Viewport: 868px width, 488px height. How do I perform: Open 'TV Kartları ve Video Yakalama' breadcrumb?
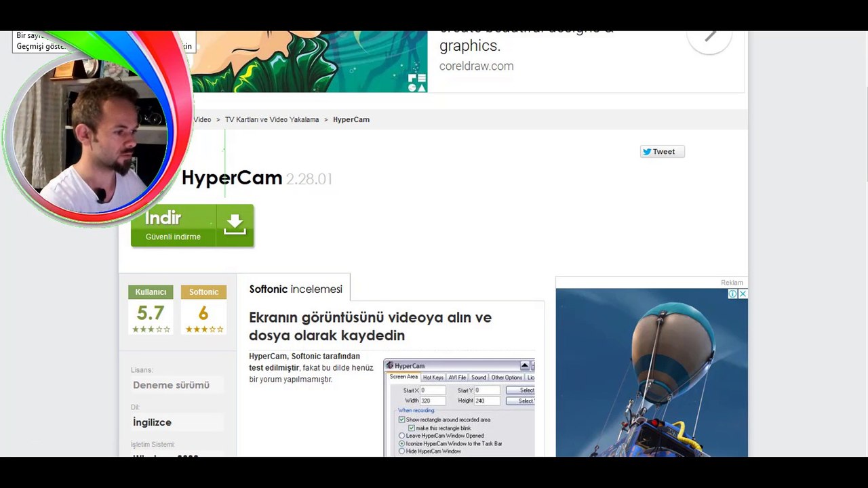[272, 120]
